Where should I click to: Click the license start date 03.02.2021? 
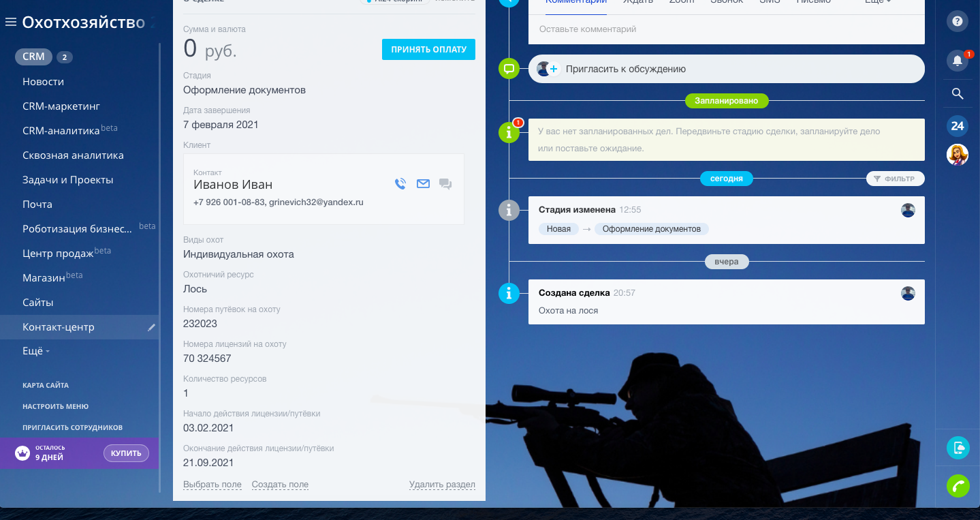[208, 428]
